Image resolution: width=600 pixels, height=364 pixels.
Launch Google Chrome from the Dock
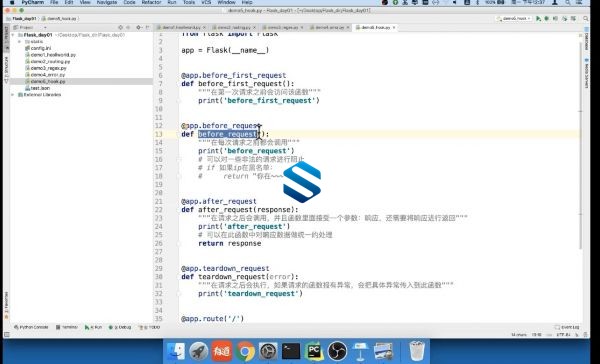pos(245,351)
